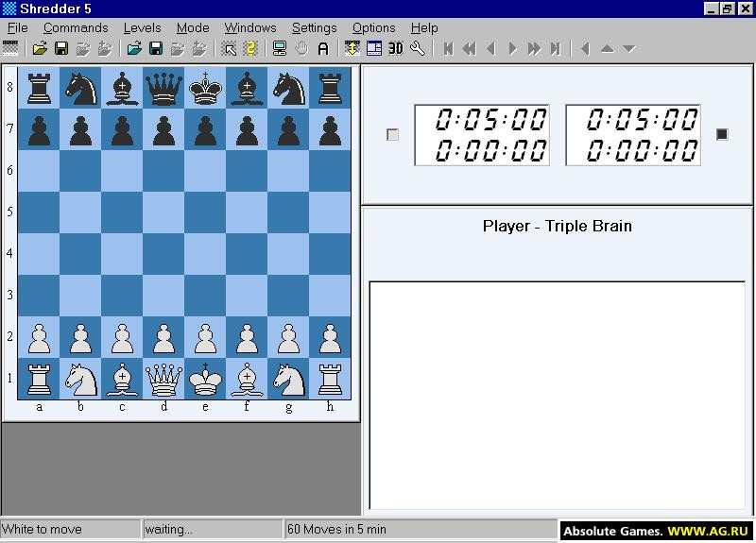Click the double-right fast forward icon
This screenshot has width=756, height=543.
[x=534, y=49]
